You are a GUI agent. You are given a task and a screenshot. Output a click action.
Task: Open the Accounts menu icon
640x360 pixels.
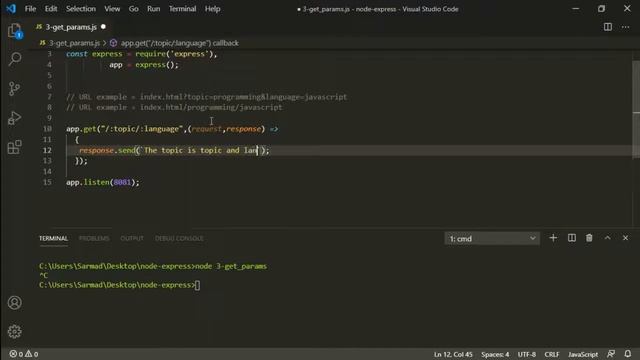coord(15,302)
